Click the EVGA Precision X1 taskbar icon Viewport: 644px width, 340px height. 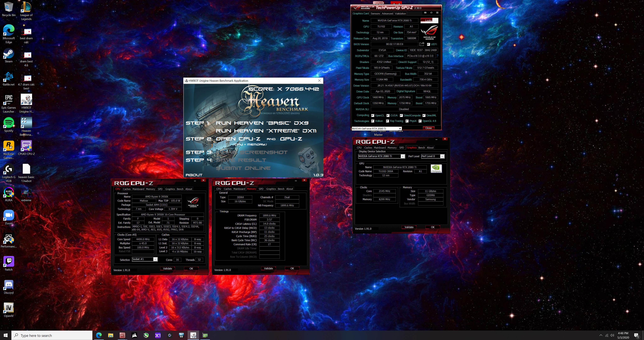click(158, 335)
